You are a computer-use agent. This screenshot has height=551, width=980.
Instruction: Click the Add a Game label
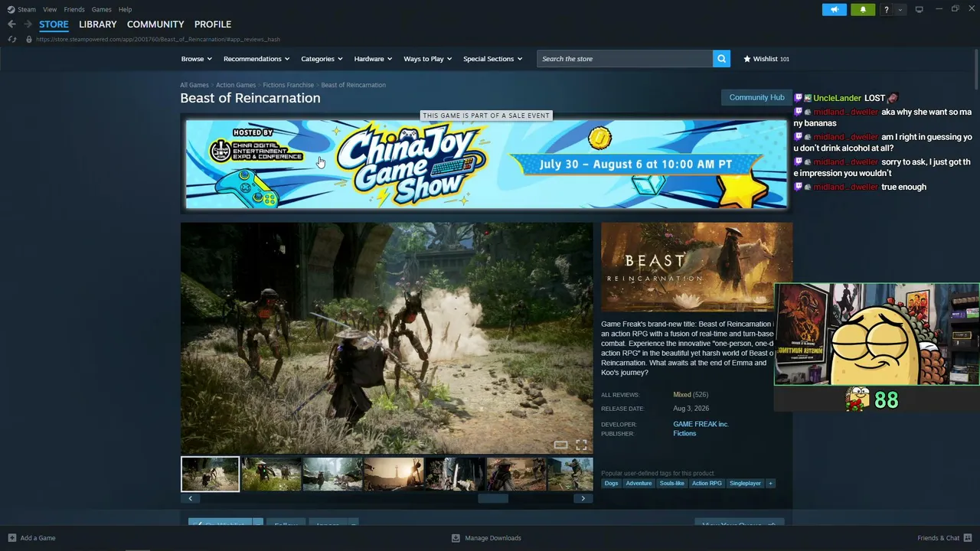[38, 538]
